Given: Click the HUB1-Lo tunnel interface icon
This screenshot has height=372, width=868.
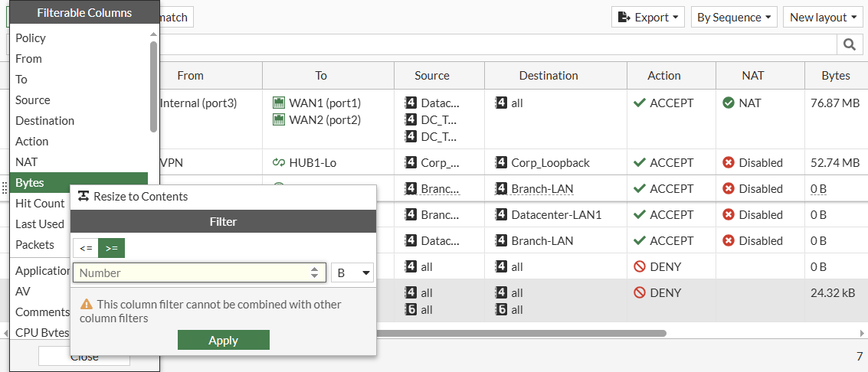Looking at the screenshot, I should pos(279,162).
